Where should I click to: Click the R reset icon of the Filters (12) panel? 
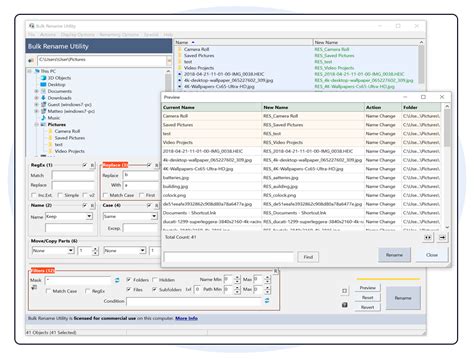click(275, 271)
